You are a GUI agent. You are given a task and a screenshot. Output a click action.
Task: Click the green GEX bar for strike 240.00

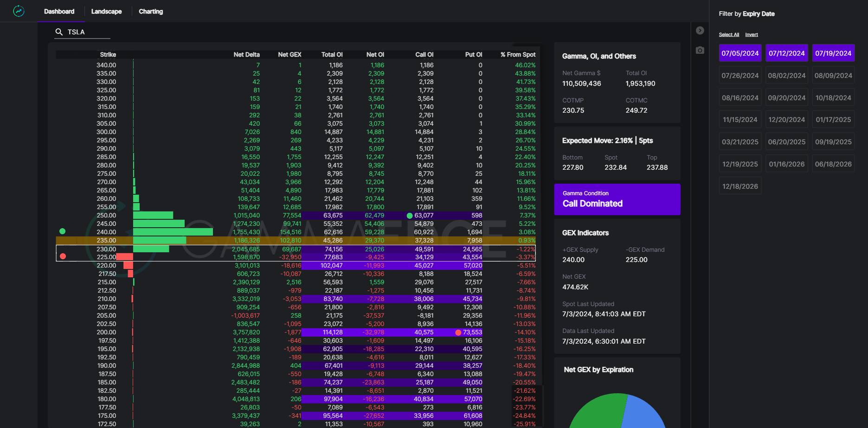(x=173, y=232)
